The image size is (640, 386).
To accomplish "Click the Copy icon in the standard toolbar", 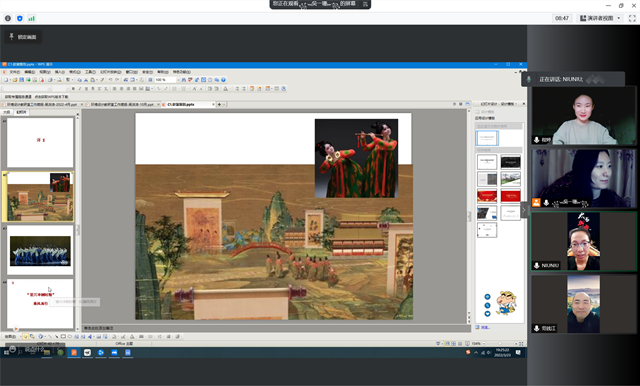I will (80, 80).
